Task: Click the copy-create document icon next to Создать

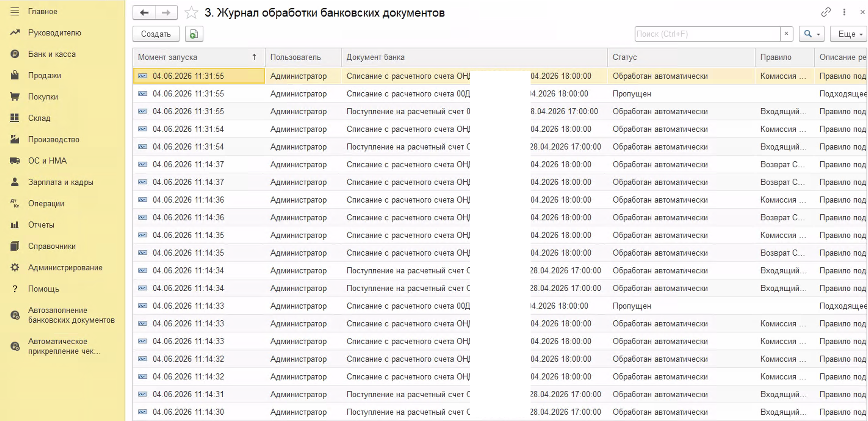Action: 194,34
